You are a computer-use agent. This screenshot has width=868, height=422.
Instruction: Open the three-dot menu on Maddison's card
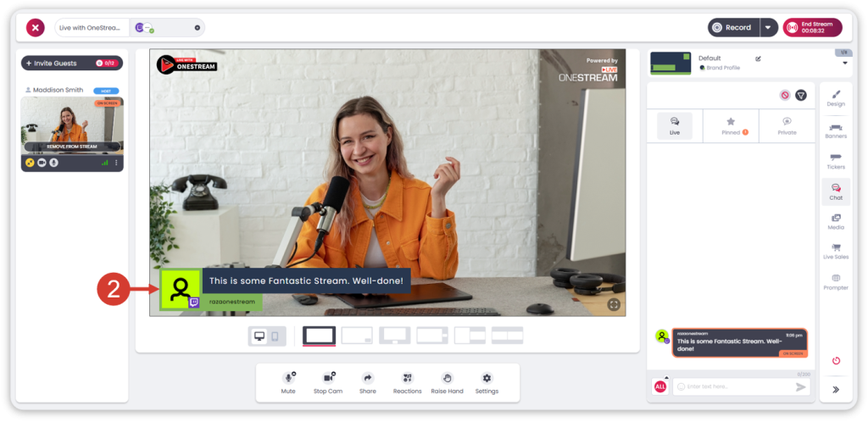(116, 163)
